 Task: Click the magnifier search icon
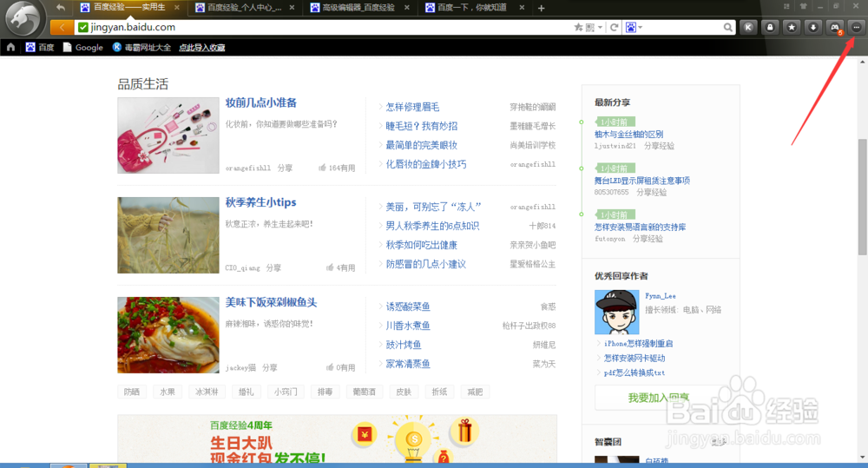[727, 27]
